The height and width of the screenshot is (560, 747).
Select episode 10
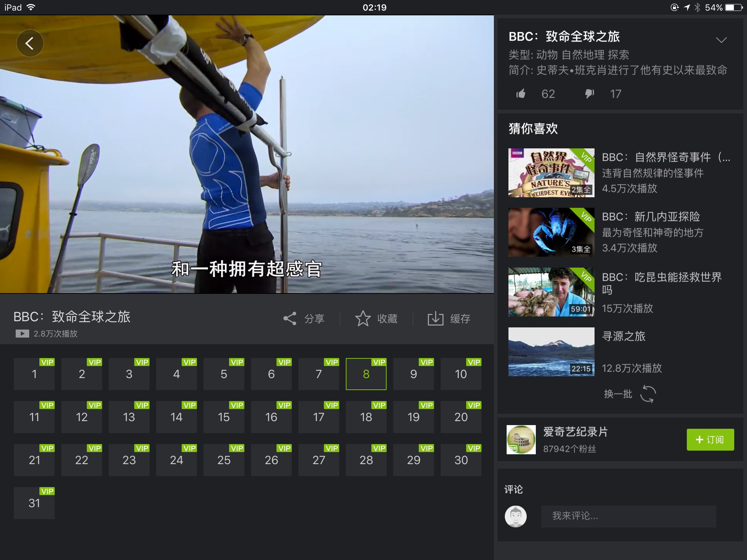click(x=461, y=374)
